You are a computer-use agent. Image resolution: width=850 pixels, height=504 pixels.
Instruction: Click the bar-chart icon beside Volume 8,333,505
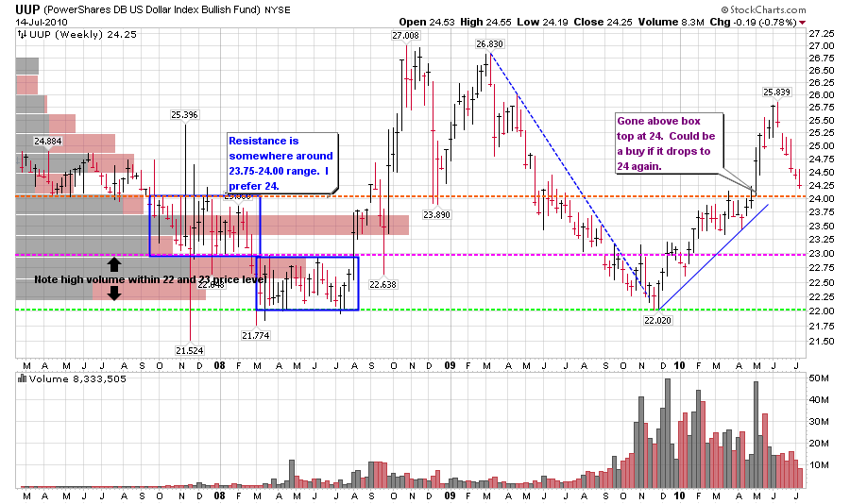click(x=23, y=378)
